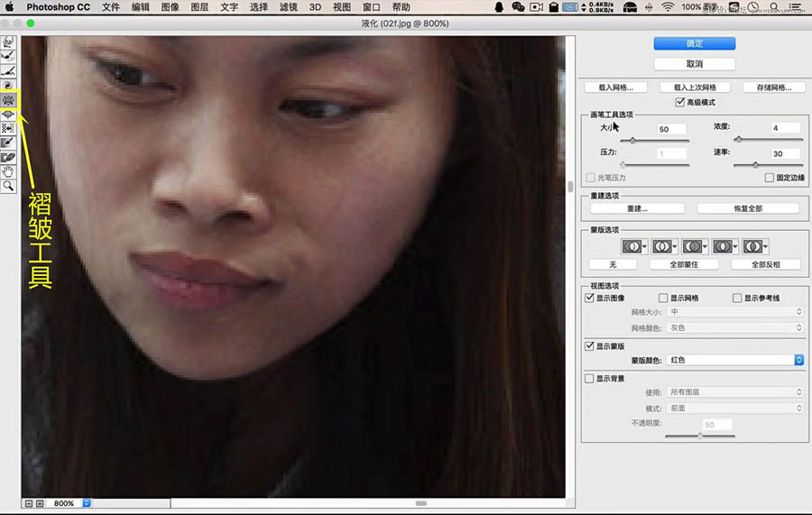Click the 浓度 density value field showing 4
This screenshot has width=812, height=515.
click(786, 128)
